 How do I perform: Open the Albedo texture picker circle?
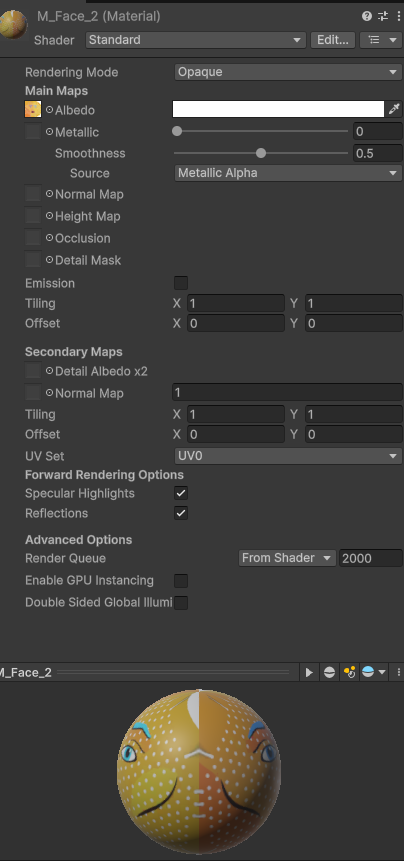[49, 110]
